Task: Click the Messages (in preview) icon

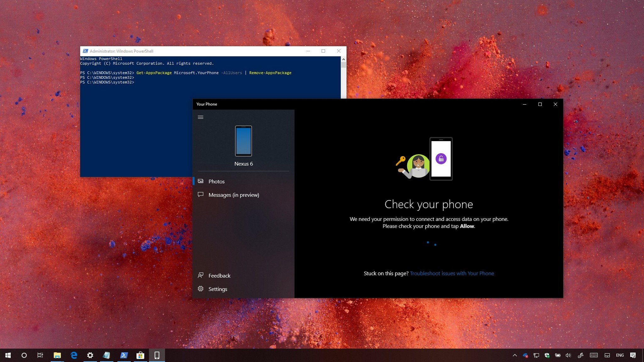Action: pos(200,195)
